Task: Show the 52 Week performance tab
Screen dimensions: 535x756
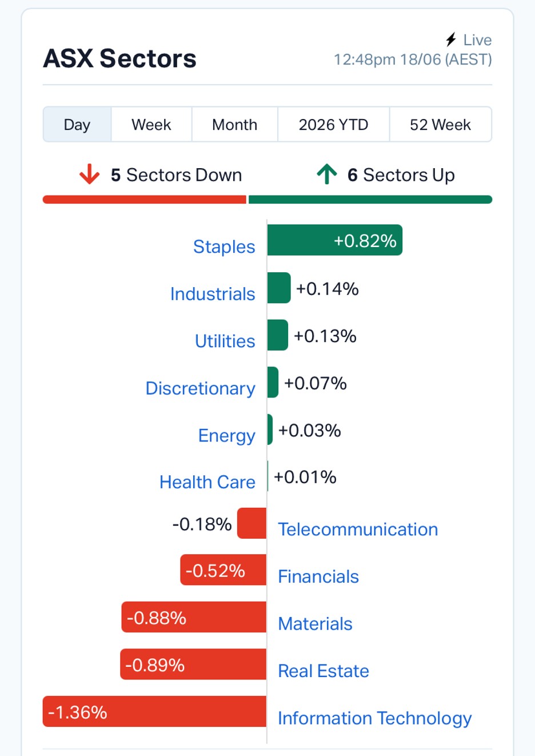Action: click(x=440, y=124)
